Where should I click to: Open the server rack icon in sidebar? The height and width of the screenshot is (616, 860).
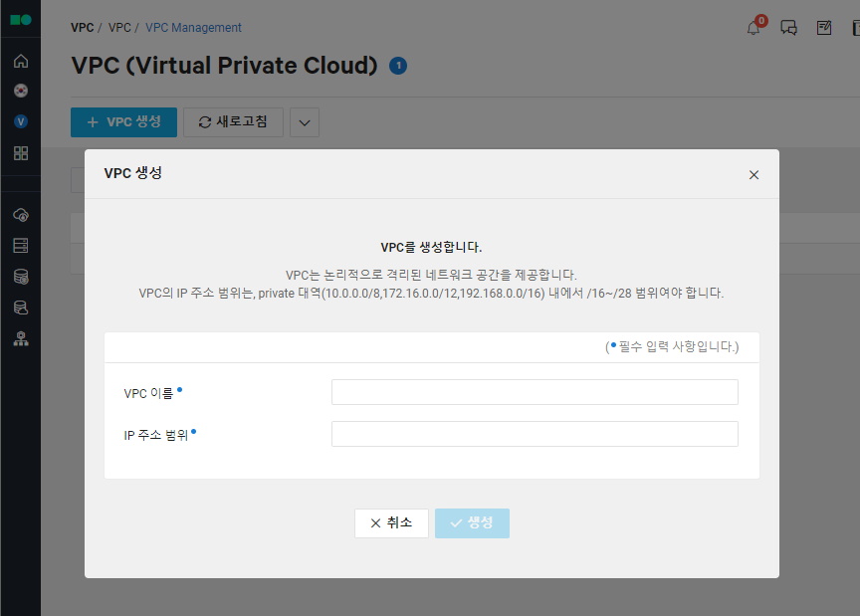pyautogui.click(x=21, y=246)
